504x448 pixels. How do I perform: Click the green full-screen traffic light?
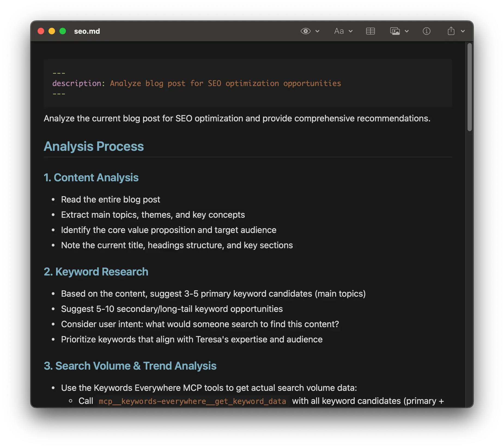(x=63, y=31)
